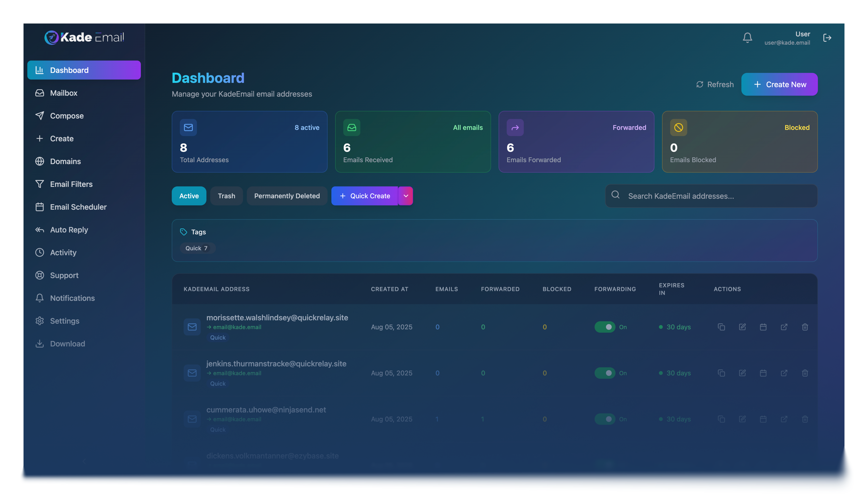The height and width of the screenshot is (501, 868).
Task: Disable forwarding for jenkins.thurmanstracke address
Action: (605, 373)
